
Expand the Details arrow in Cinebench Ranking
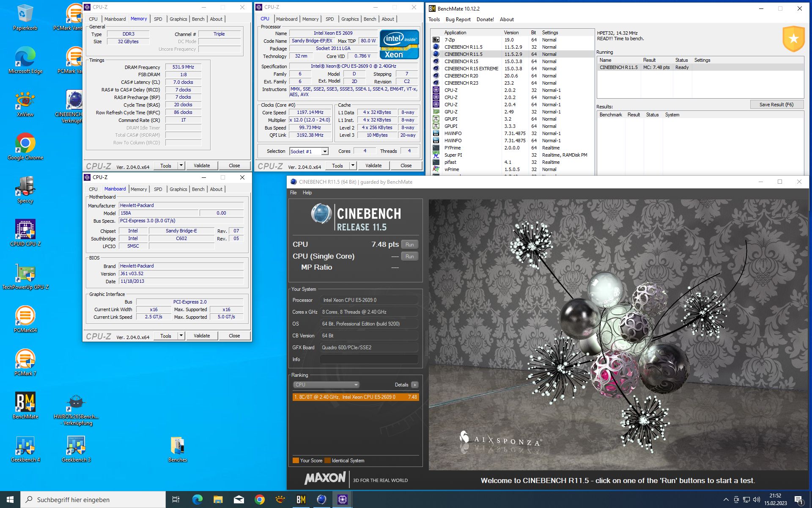[415, 385]
